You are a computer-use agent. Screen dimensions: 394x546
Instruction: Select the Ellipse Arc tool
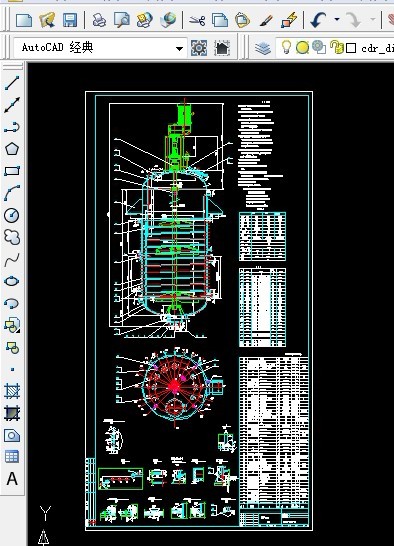12,303
